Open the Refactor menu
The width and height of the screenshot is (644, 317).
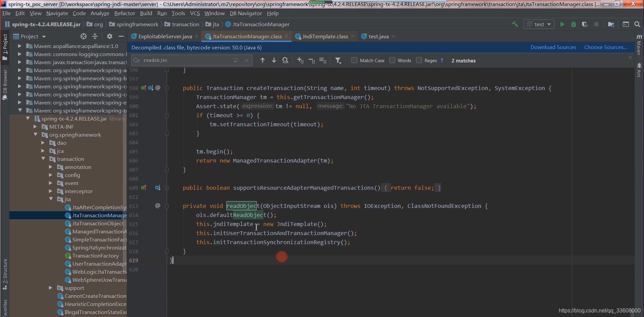click(124, 13)
